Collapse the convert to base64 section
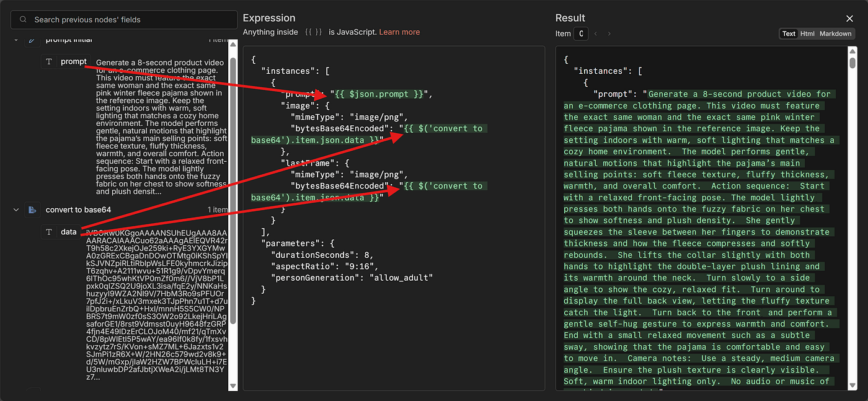The width and height of the screenshot is (868, 401). pos(16,210)
